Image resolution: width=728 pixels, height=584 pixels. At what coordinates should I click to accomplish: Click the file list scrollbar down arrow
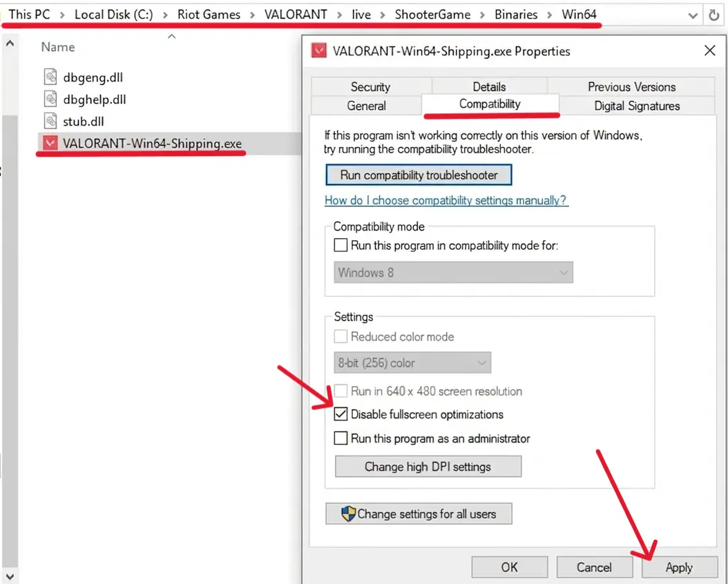pos(10,577)
